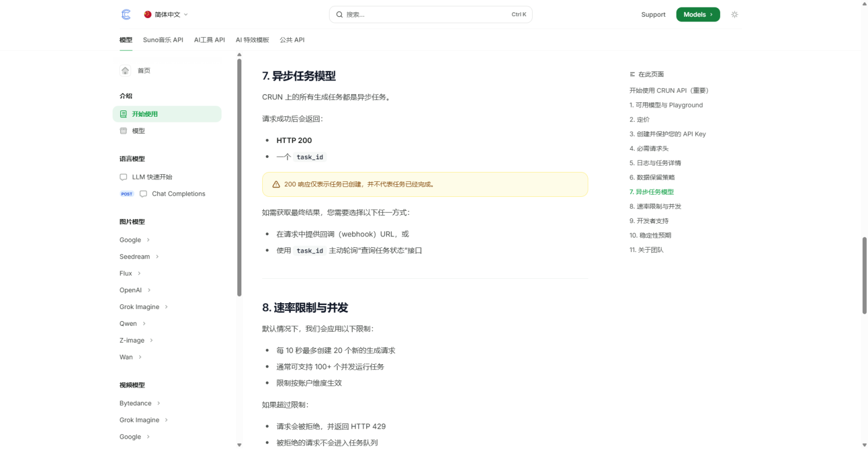
Task: Jump to 6. 数据保留策略
Action: (x=652, y=178)
